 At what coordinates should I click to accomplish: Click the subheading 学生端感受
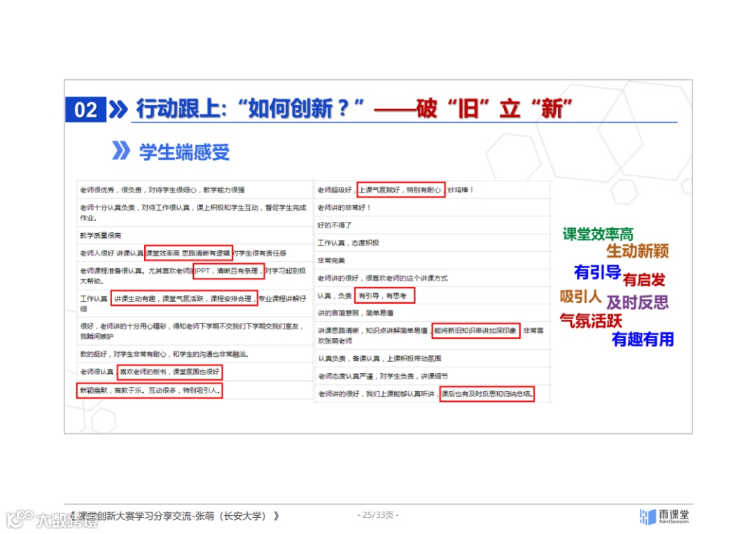[184, 153]
